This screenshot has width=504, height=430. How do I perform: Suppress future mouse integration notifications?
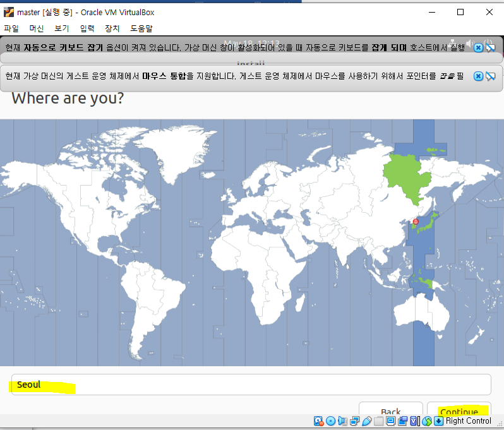(x=490, y=76)
